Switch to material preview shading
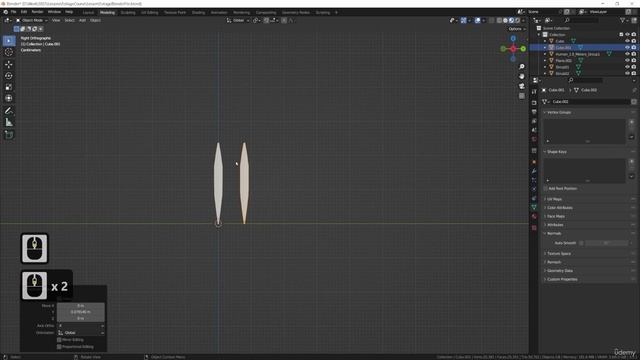The width and height of the screenshot is (640, 360). [511, 20]
